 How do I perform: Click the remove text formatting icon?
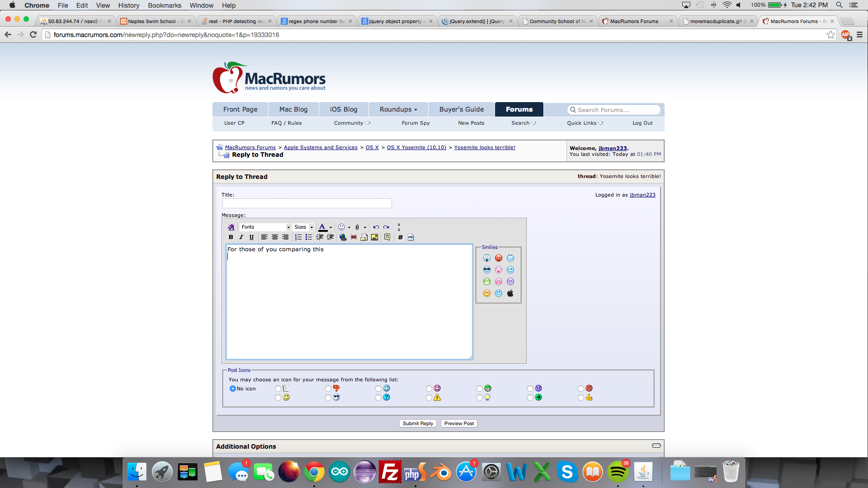tap(231, 227)
